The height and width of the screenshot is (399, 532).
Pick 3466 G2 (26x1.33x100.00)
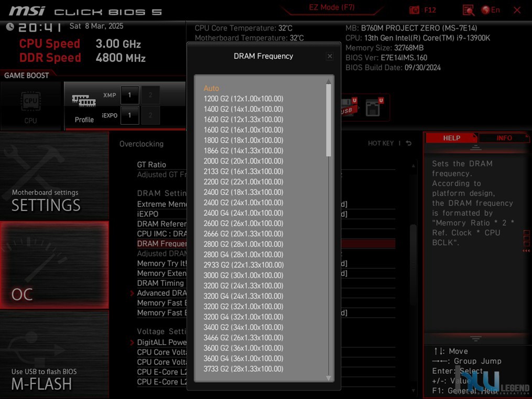tap(243, 338)
